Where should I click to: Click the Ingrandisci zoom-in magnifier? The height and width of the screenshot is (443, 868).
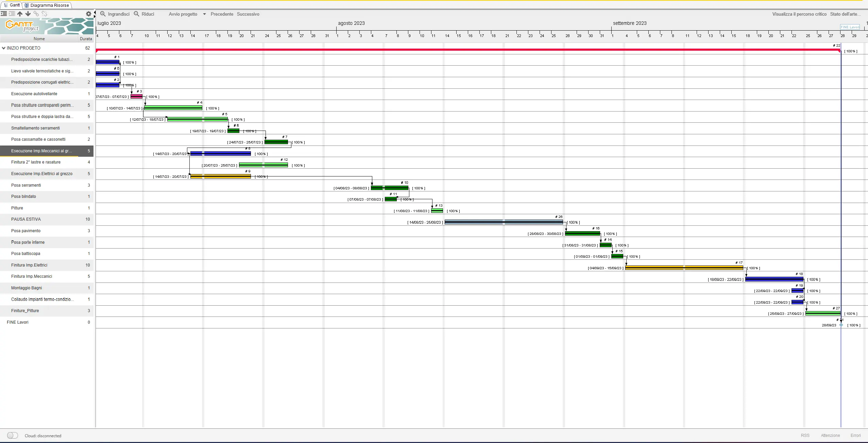(x=103, y=14)
